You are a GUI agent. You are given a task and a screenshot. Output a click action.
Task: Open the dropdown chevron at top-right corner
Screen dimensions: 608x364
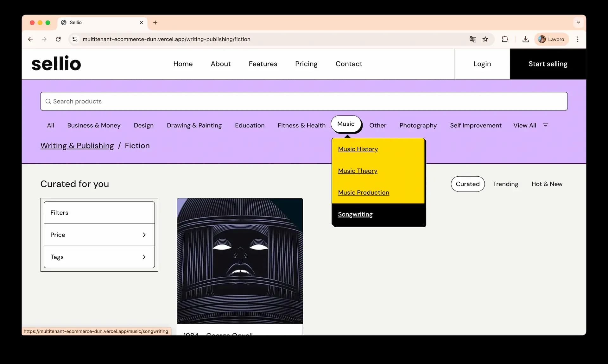point(579,22)
